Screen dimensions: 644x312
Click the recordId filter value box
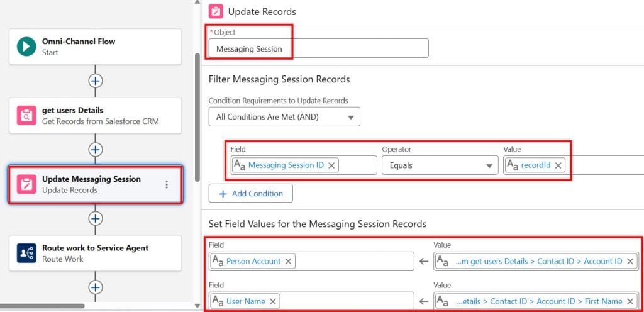point(574,165)
